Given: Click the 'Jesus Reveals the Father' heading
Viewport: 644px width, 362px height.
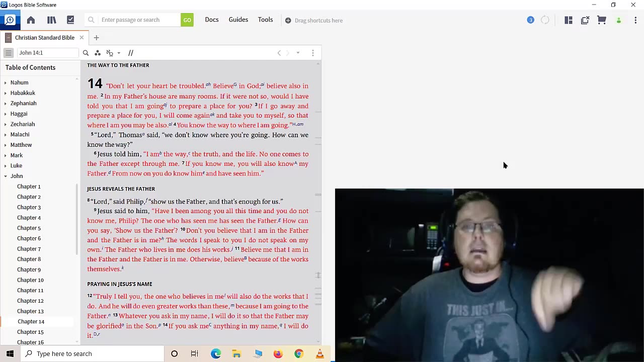Looking at the screenshot, I should (x=121, y=189).
